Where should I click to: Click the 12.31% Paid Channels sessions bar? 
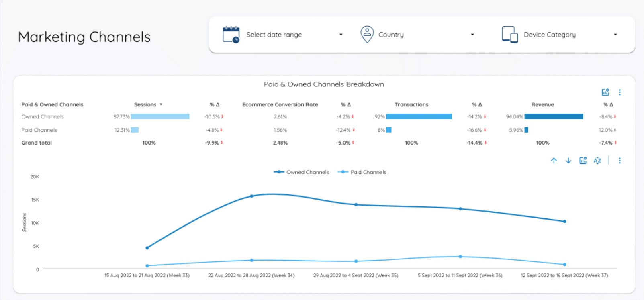(x=135, y=130)
